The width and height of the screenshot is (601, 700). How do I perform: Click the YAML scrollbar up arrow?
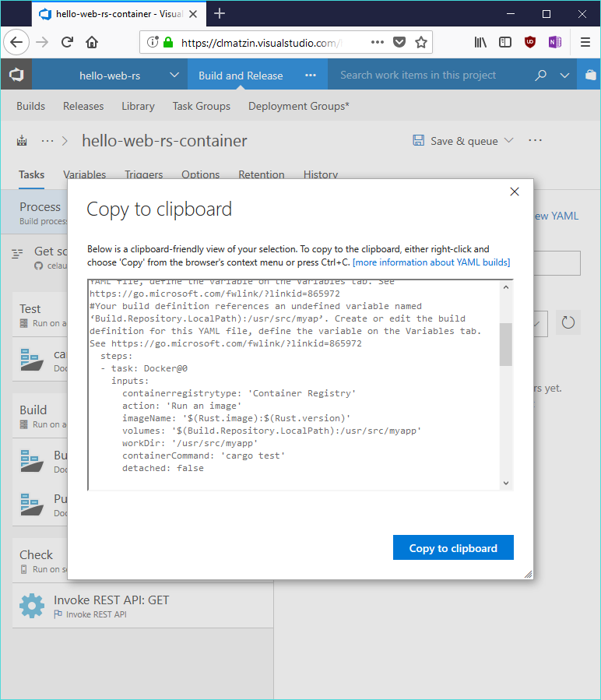coord(506,287)
